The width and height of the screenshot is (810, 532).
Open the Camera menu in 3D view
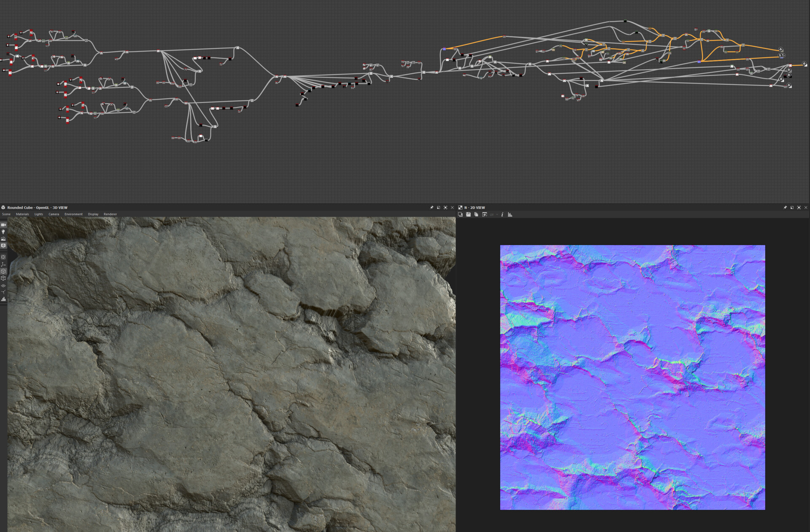[x=54, y=214]
